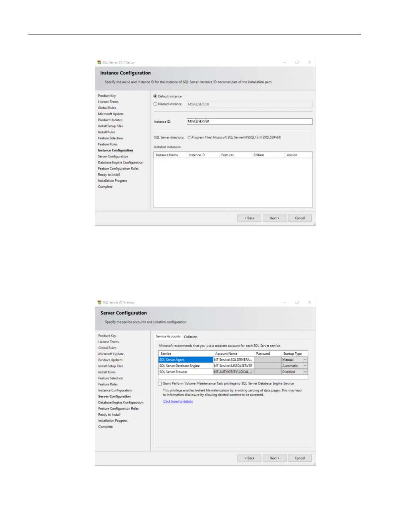The width and height of the screenshot is (399, 532).
Task: Click Database Engine Configuration step in upper window
Action: tap(121, 163)
